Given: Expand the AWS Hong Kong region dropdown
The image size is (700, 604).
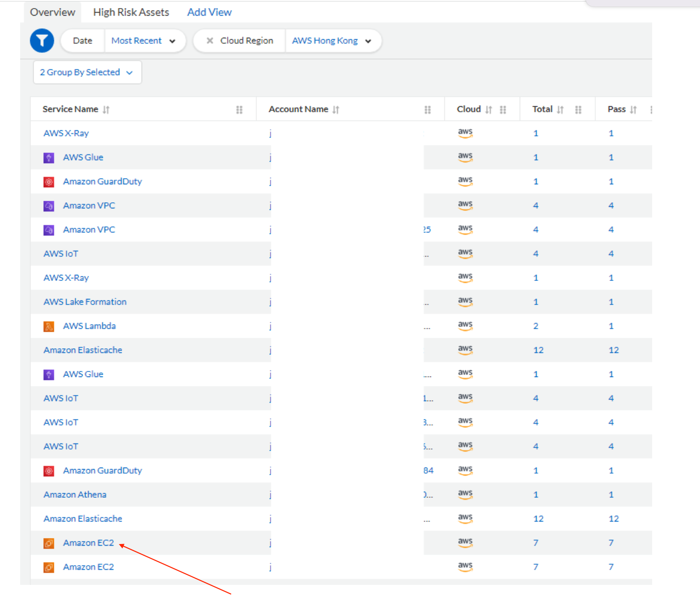Looking at the screenshot, I should [x=331, y=41].
